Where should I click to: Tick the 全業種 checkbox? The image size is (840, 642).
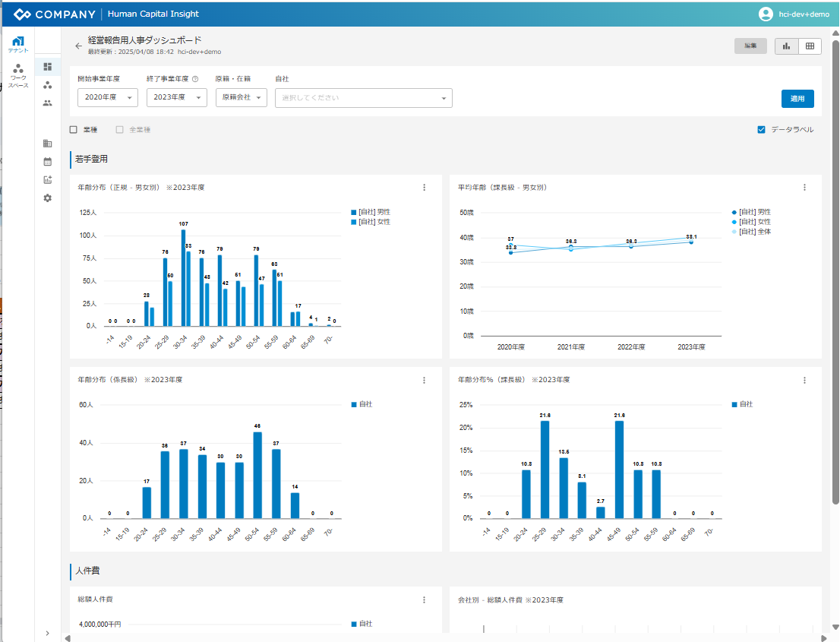click(119, 130)
